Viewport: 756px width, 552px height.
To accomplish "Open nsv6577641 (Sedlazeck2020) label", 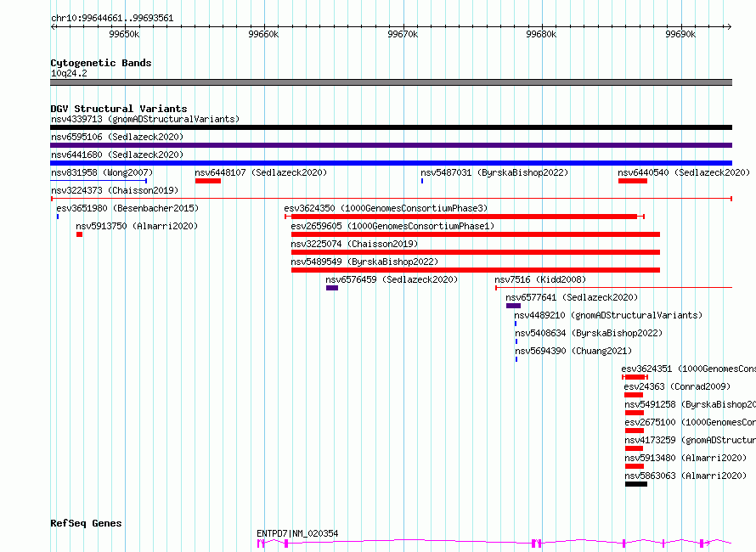I will pos(572,297).
